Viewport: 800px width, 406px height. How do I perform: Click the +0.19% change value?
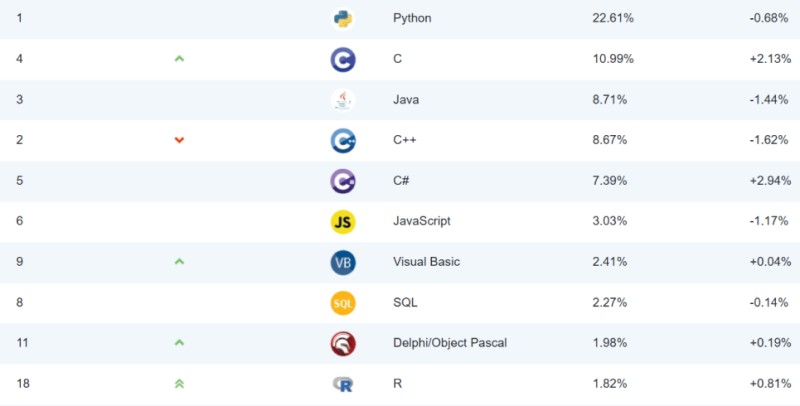tap(770, 343)
